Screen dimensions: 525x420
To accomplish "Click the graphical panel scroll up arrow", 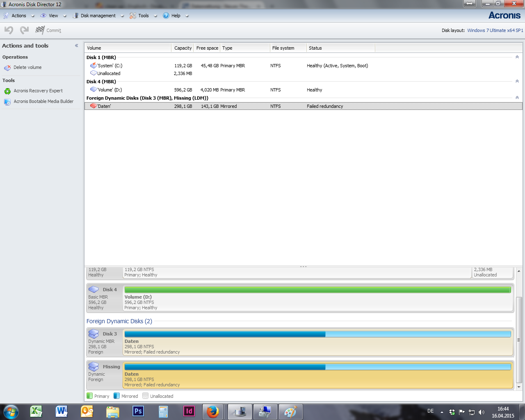I will (519, 271).
